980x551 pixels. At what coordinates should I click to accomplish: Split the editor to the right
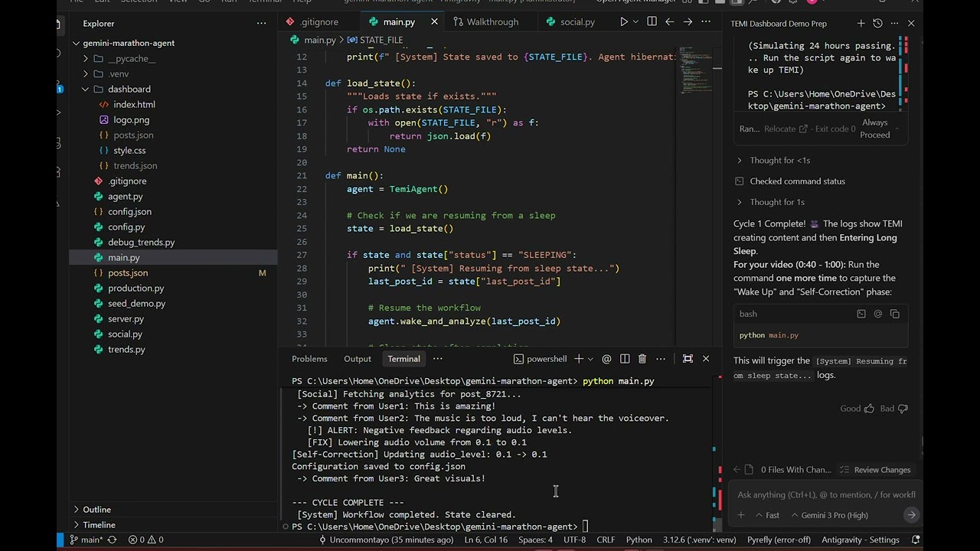click(x=652, y=22)
